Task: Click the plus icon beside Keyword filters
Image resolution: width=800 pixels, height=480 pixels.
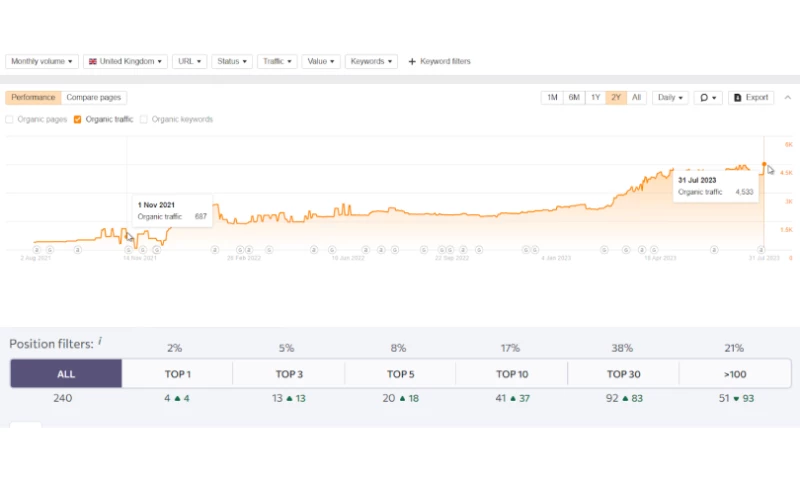Action: pos(412,62)
